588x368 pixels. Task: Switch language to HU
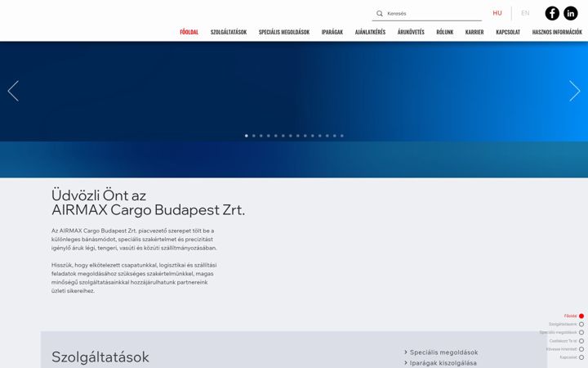click(497, 13)
